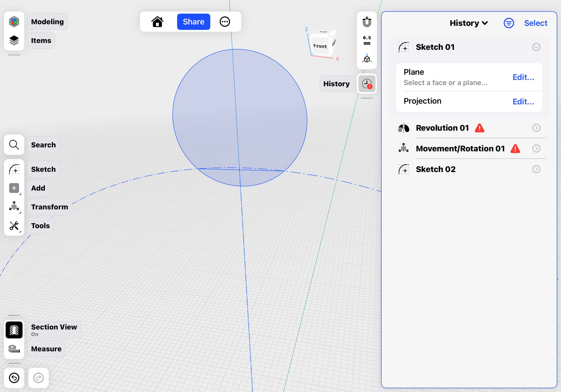
Task: Click the Undo arrow icon
Action: coord(14,378)
